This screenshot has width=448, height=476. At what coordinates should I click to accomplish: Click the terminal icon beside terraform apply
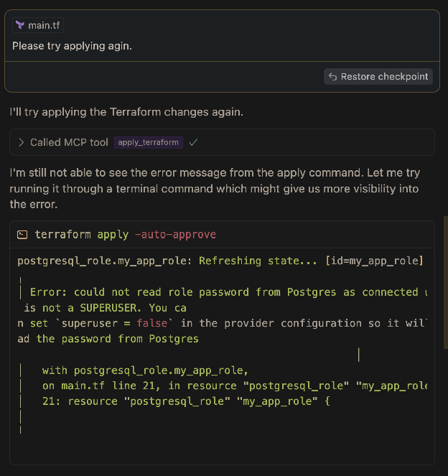(x=23, y=235)
